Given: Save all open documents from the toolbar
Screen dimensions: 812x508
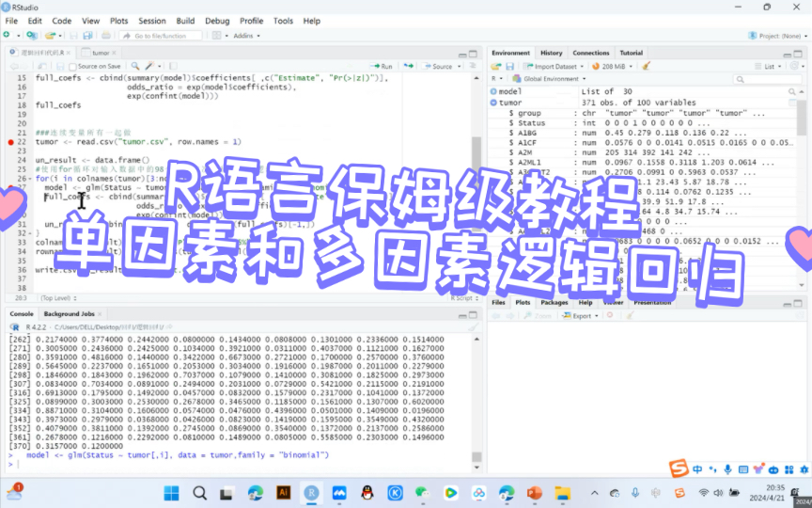Looking at the screenshot, I should pos(87,35).
